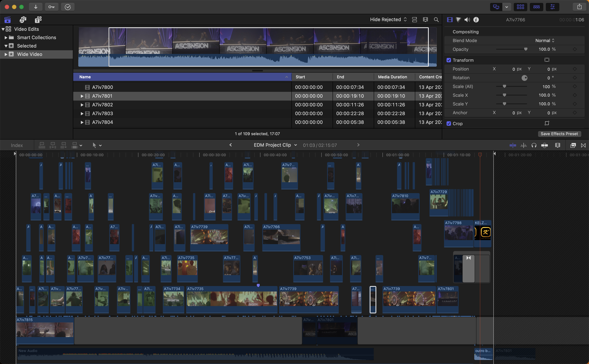Toggle audio skimming waveform icon
The width and height of the screenshot is (589, 364).
coord(524,145)
